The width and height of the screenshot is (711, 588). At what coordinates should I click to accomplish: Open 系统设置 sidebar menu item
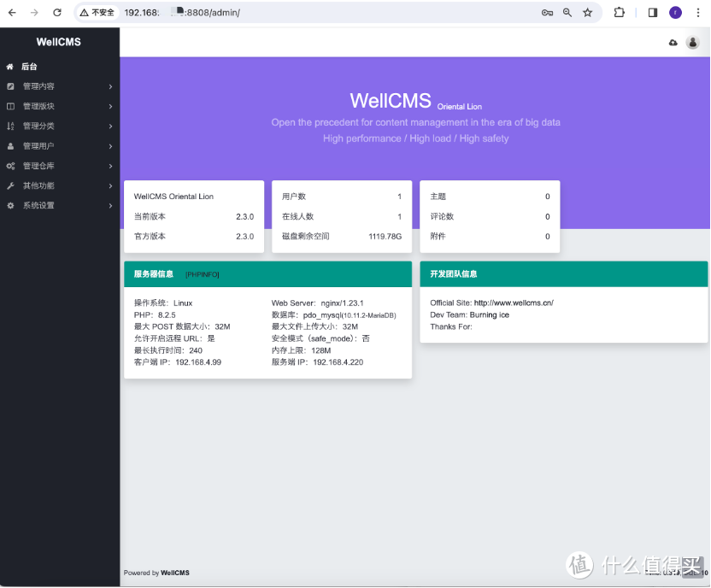click(60, 205)
